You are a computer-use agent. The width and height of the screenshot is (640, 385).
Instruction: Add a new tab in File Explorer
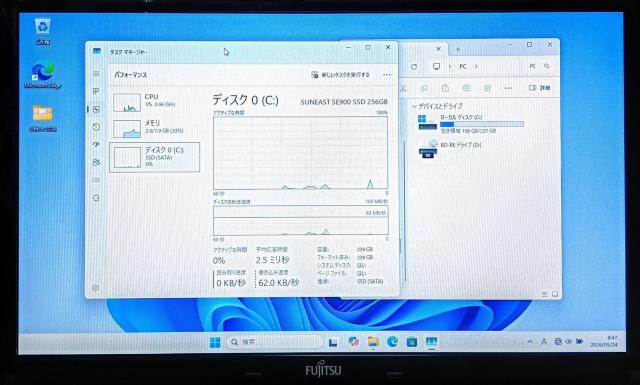coord(458,49)
